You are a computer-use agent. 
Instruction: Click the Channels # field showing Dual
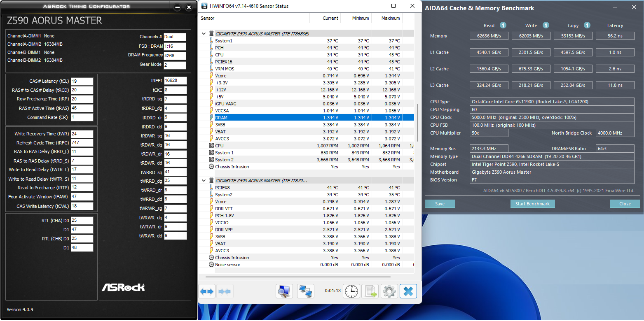click(x=175, y=37)
